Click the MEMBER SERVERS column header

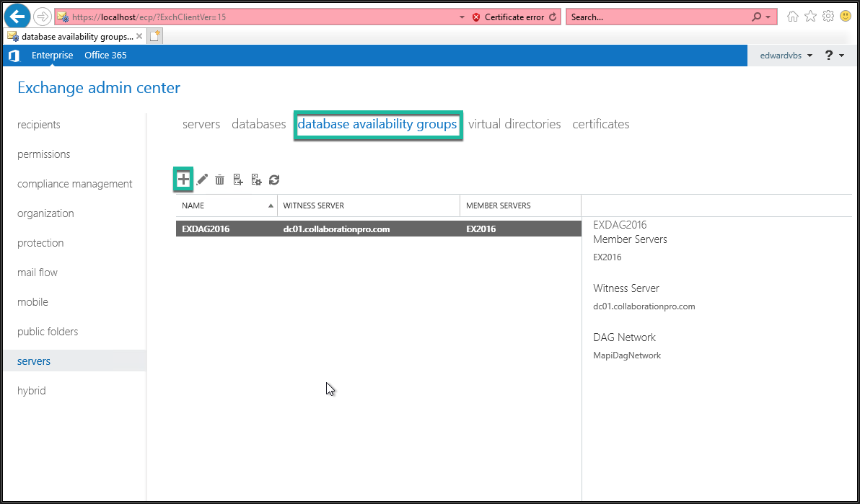coord(520,205)
